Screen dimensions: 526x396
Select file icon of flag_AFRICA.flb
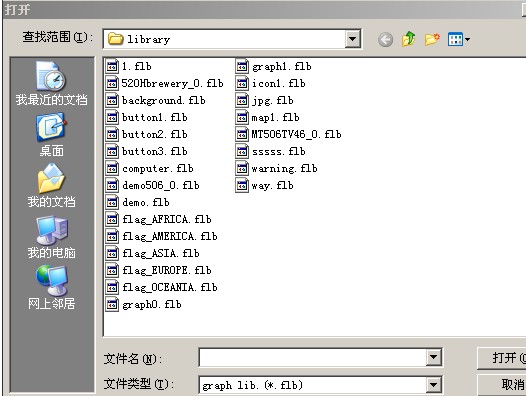pos(112,219)
